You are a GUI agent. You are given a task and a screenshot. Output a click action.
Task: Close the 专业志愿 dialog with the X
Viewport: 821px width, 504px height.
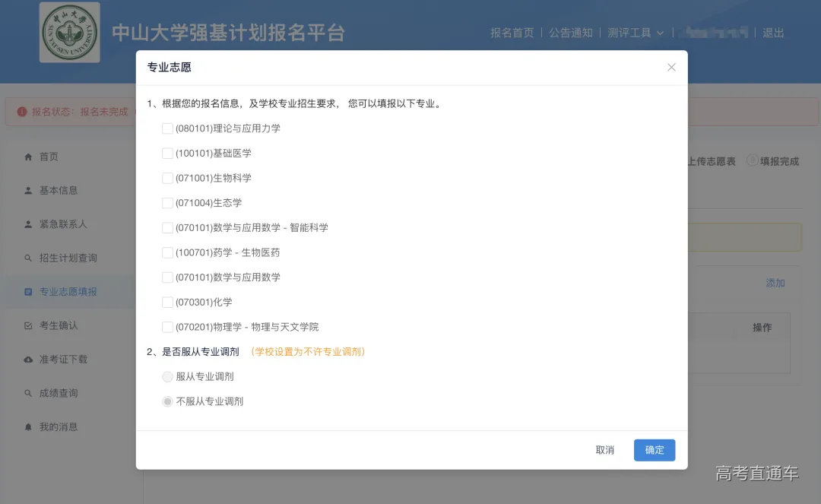[671, 67]
